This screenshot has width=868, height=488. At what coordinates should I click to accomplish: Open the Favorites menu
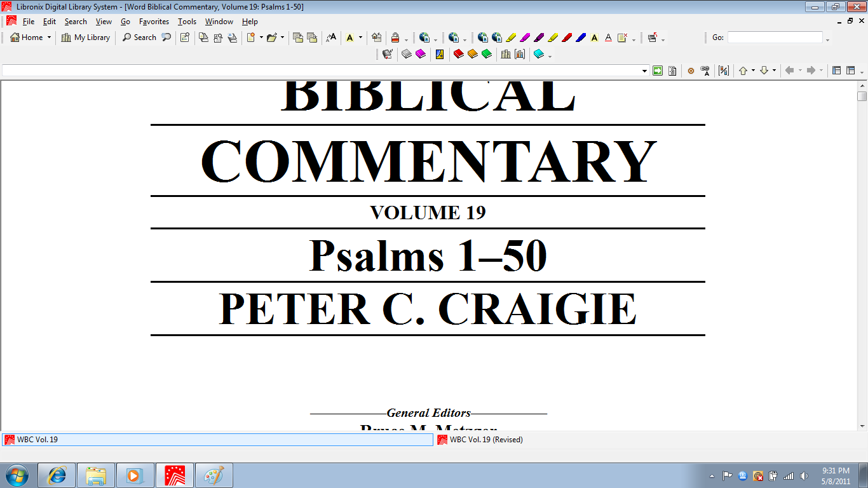point(154,22)
